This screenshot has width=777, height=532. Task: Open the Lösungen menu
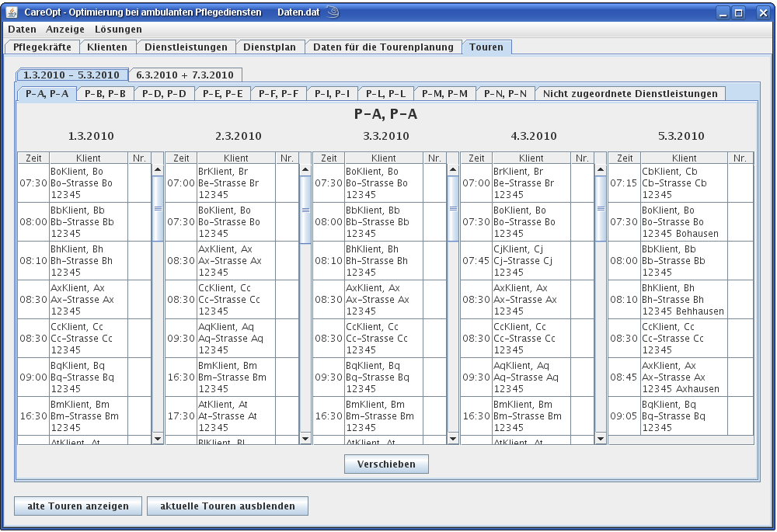tap(118, 29)
